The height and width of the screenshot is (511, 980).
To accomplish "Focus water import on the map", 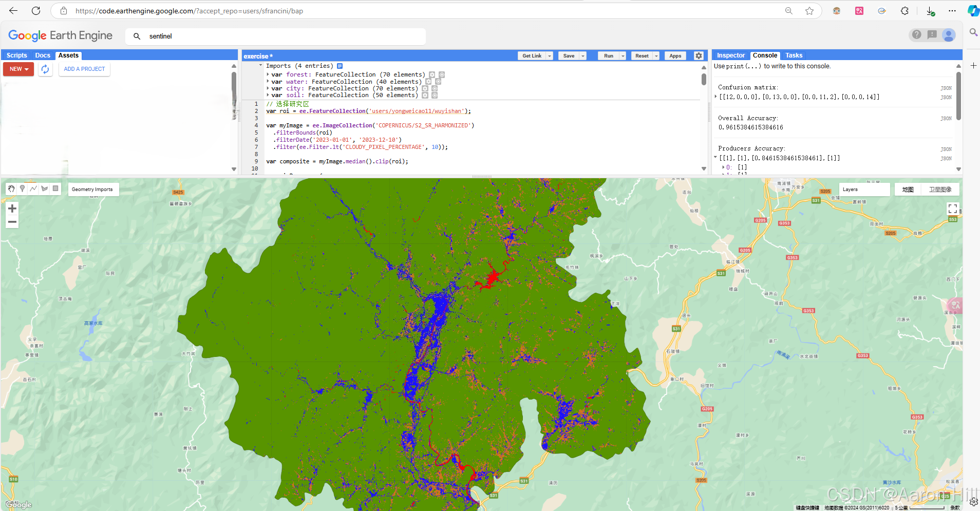I will tap(438, 82).
